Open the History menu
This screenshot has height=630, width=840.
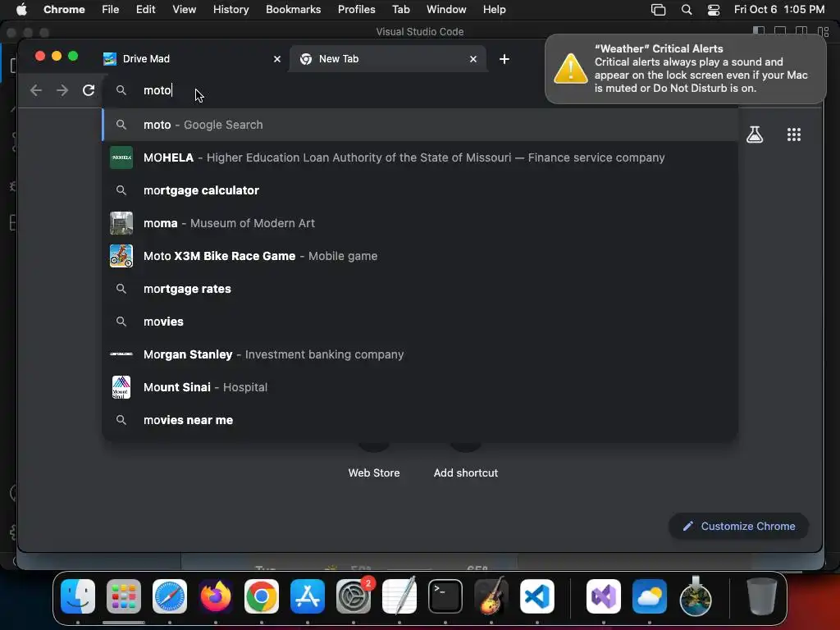point(231,9)
